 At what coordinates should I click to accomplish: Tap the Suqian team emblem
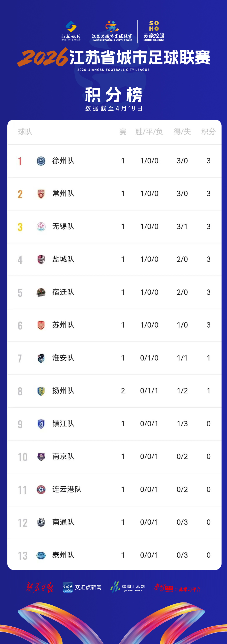[41, 292]
